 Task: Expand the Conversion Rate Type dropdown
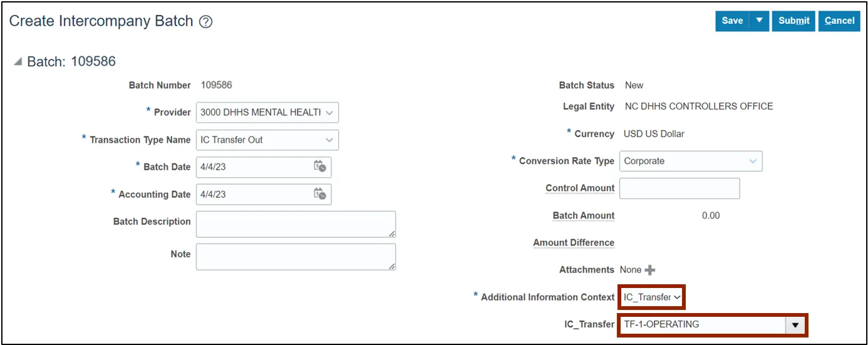(753, 161)
